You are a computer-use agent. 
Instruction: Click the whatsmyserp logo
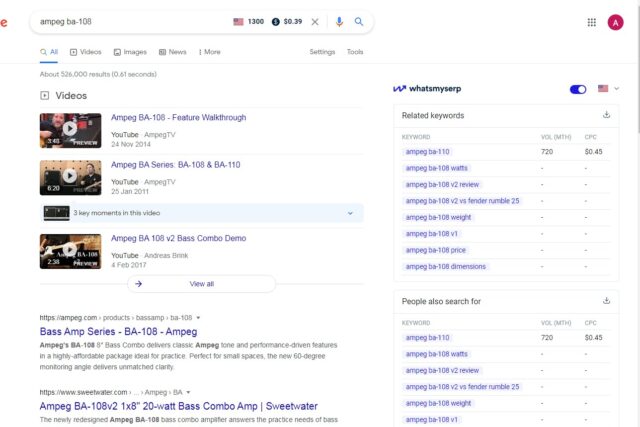click(427, 89)
